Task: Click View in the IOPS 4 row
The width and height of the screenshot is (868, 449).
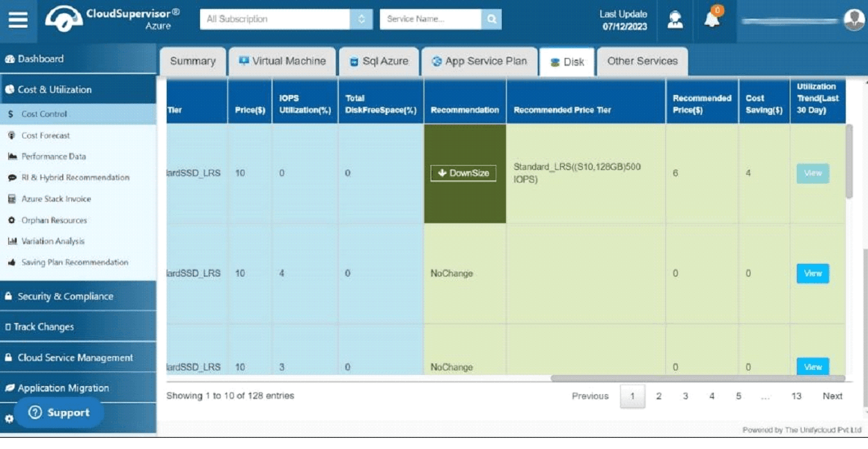Action: [x=813, y=274]
